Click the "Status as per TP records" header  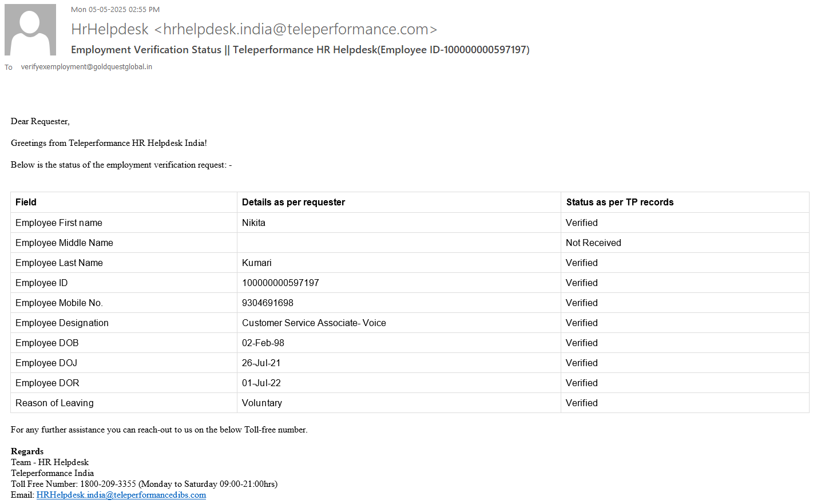tap(620, 202)
